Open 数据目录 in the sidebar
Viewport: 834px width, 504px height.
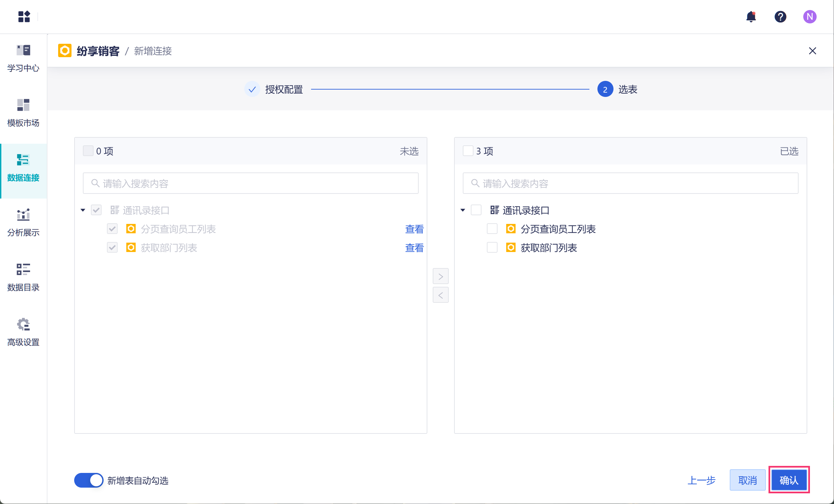click(23, 277)
